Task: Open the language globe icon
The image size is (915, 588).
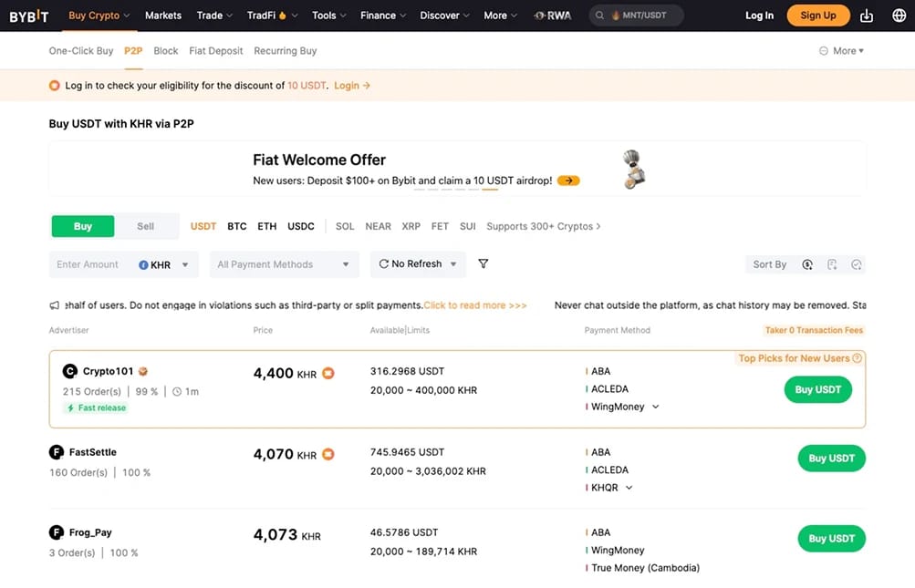Action: click(x=899, y=15)
